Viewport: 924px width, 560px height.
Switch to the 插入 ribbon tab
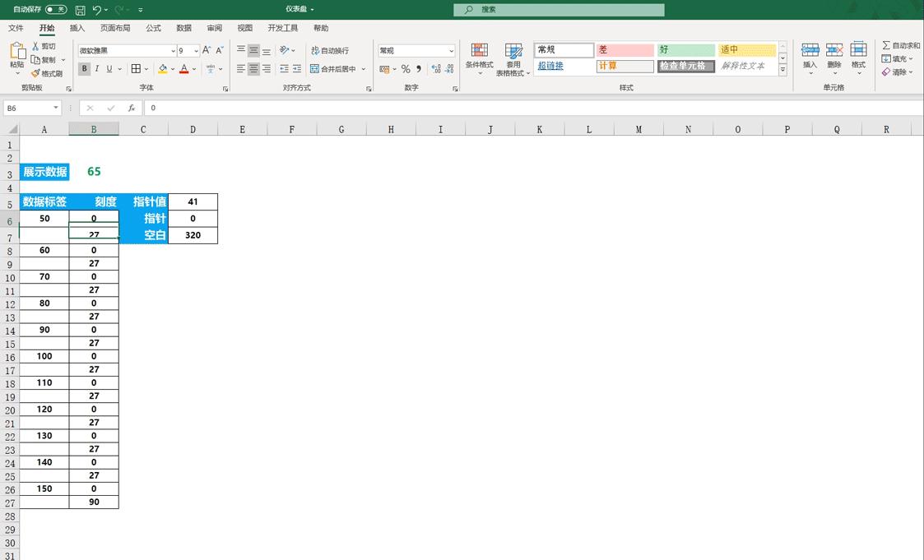(x=77, y=27)
